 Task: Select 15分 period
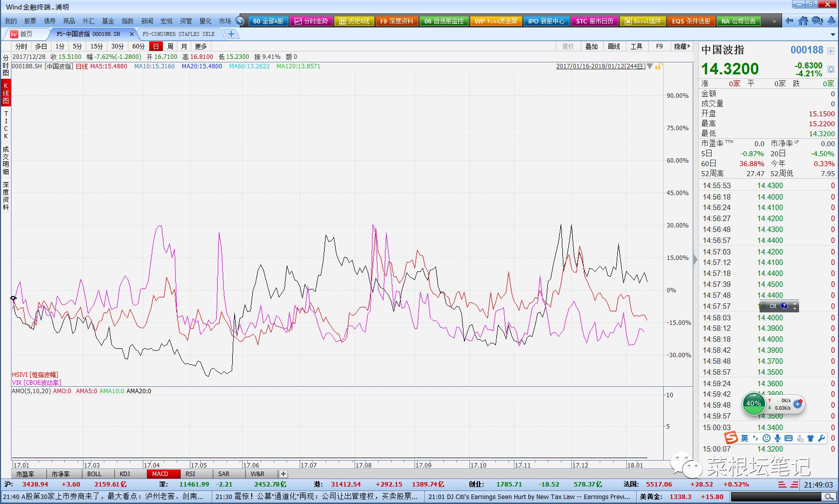tap(96, 46)
